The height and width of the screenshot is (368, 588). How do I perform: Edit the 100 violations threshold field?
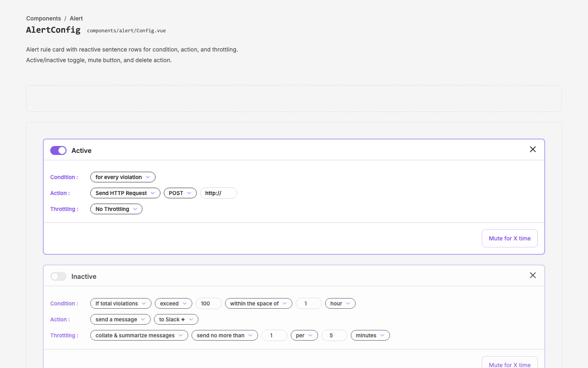[x=209, y=303]
